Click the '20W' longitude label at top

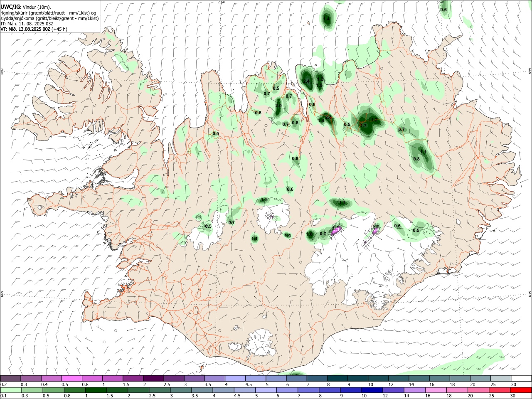coord(221,2)
